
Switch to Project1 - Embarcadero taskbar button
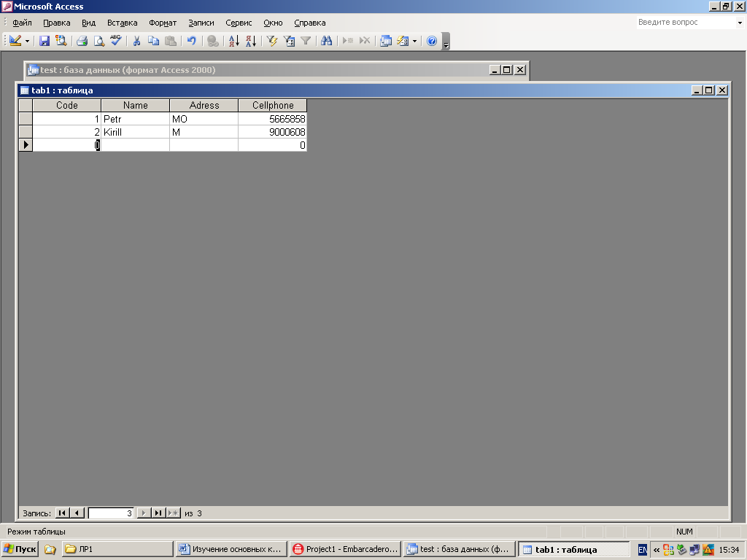(x=345, y=549)
